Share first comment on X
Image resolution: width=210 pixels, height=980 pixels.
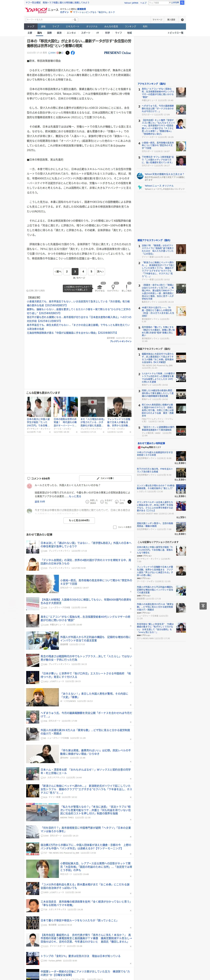(x=129, y=502)
